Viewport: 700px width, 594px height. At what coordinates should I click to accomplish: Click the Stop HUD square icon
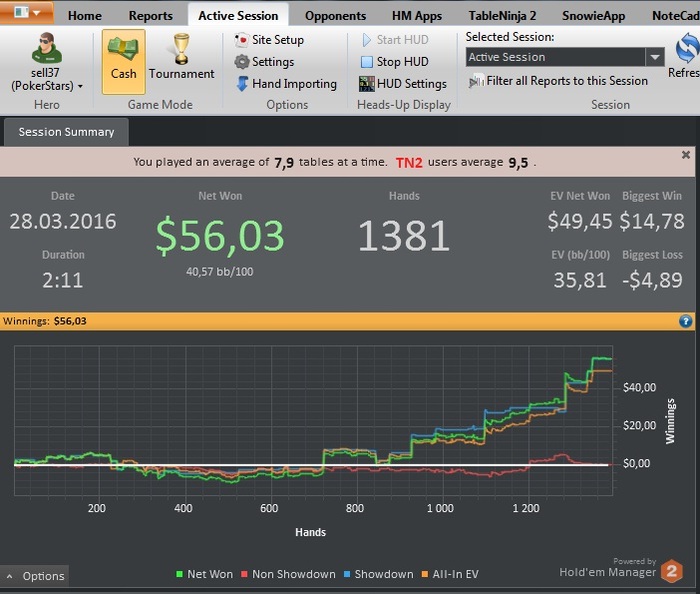pos(367,62)
